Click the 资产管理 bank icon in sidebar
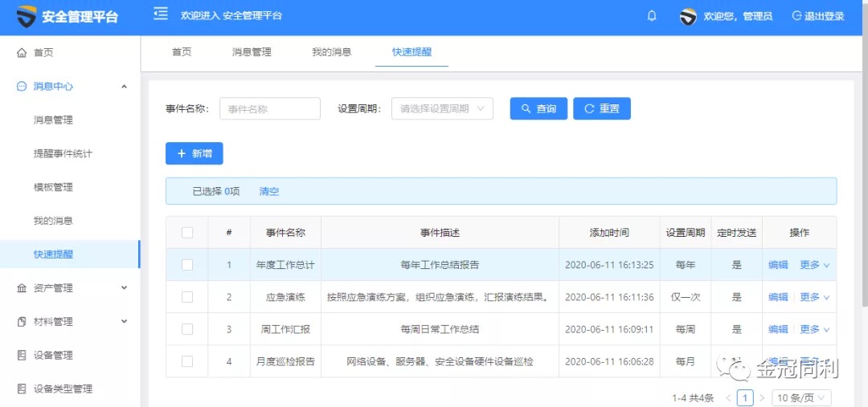The image size is (868, 407). coord(22,288)
